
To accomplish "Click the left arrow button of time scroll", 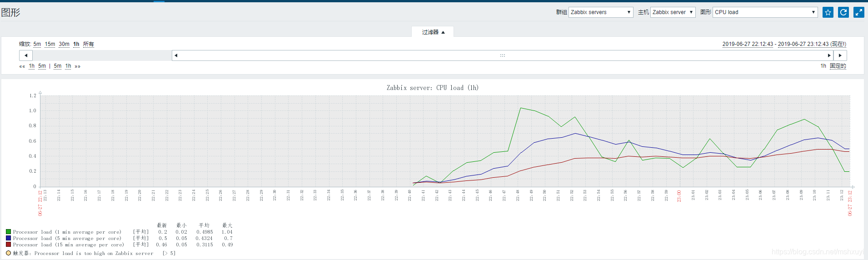I will tap(26, 55).
